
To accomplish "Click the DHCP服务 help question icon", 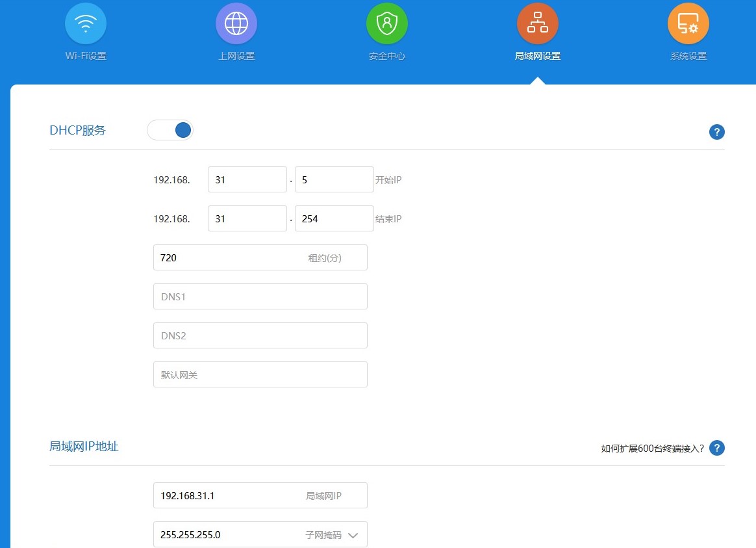I will pyautogui.click(x=716, y=132).
